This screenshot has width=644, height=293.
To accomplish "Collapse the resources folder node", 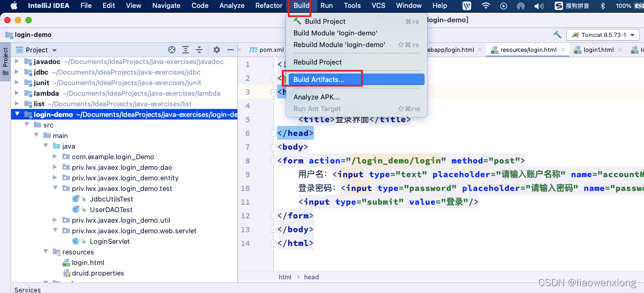I will 45,252.
